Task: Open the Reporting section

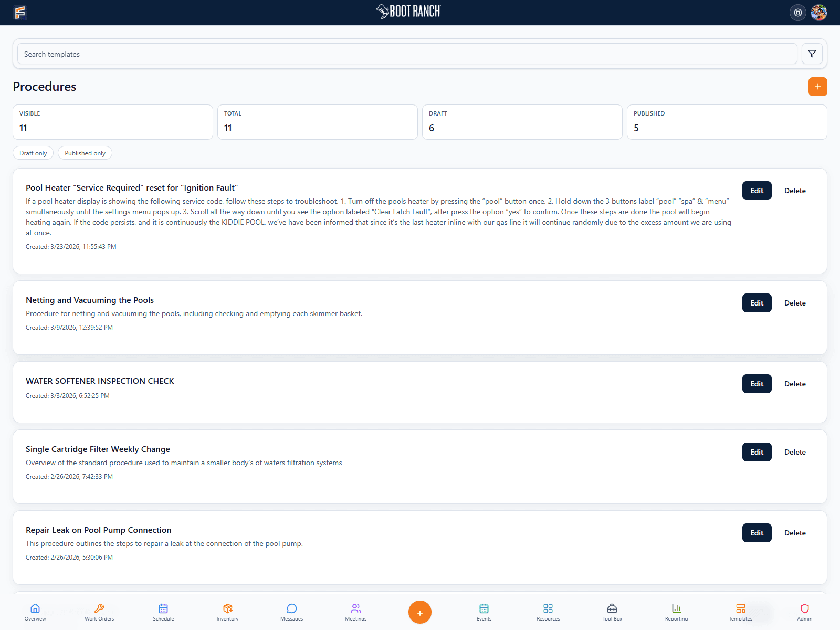Action: pos(676,612)
